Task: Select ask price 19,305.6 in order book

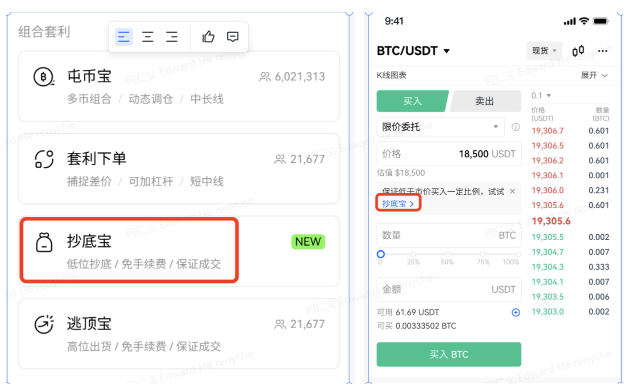Action: [547, 205]
